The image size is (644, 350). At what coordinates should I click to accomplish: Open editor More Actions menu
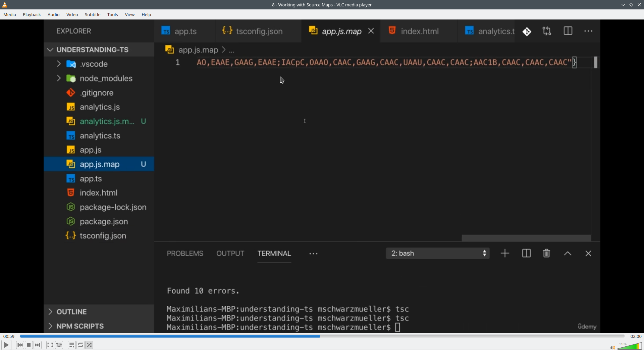[589, 31]
